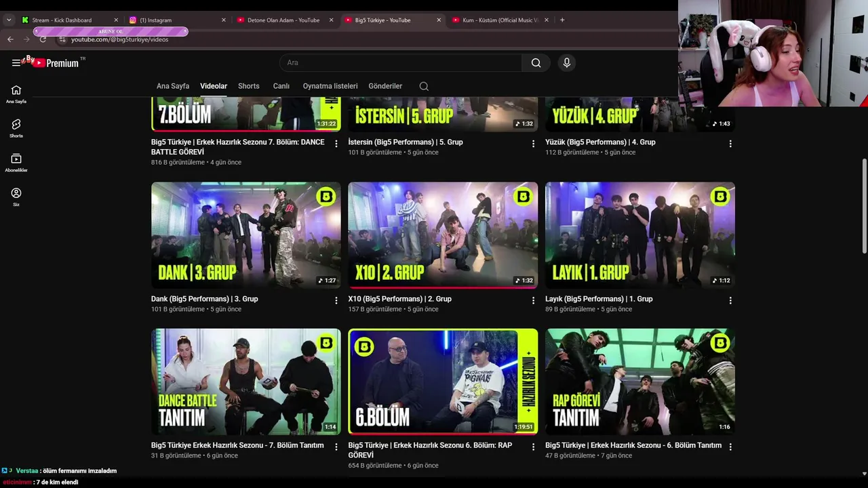Focus the YouTube Ara search field
The image size is (868, 488).
[401, 63]
